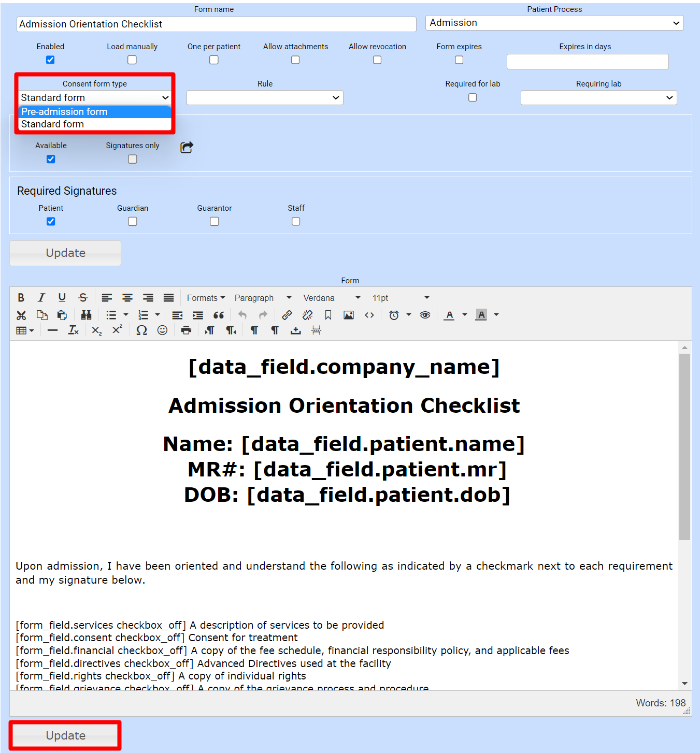
Task: Click the Expires in days input field
Action: [587, 61]
